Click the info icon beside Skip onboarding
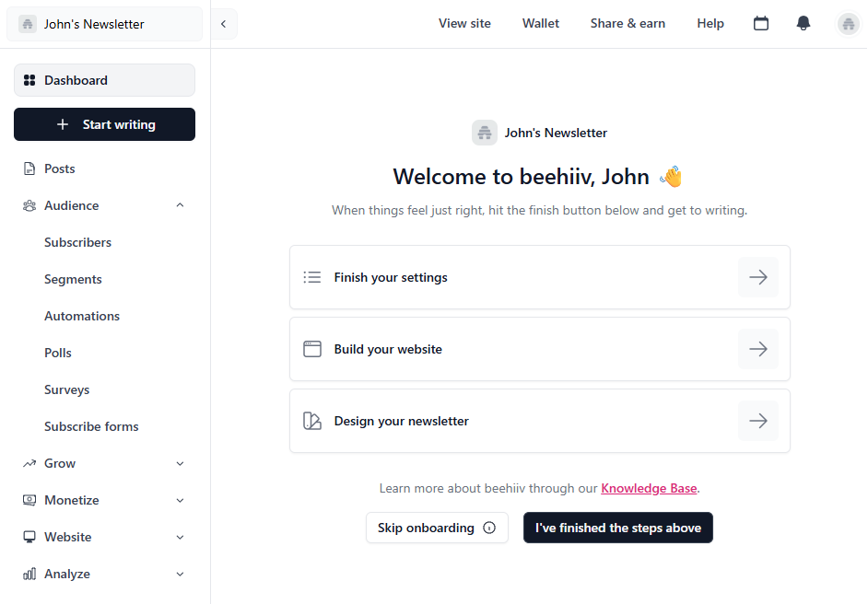The height and width of the screenshot is (604, 868). (x=489, y=528)
